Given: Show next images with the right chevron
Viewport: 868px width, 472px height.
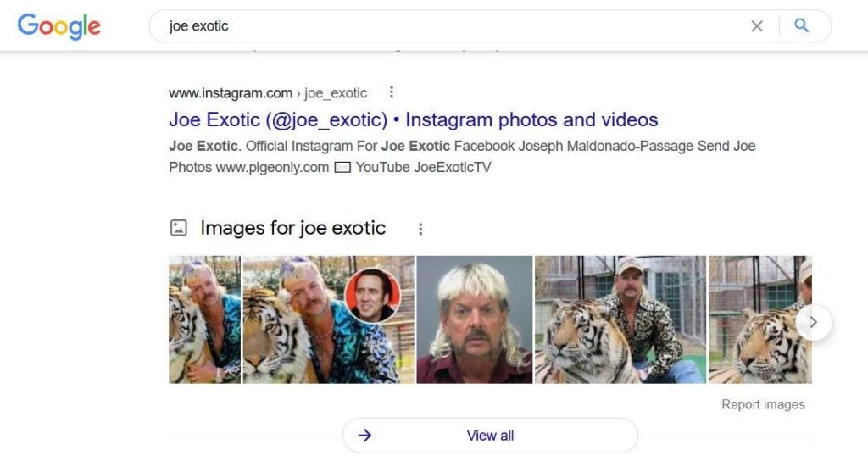Looking at the screenshot, I should (x=813, y=322).
